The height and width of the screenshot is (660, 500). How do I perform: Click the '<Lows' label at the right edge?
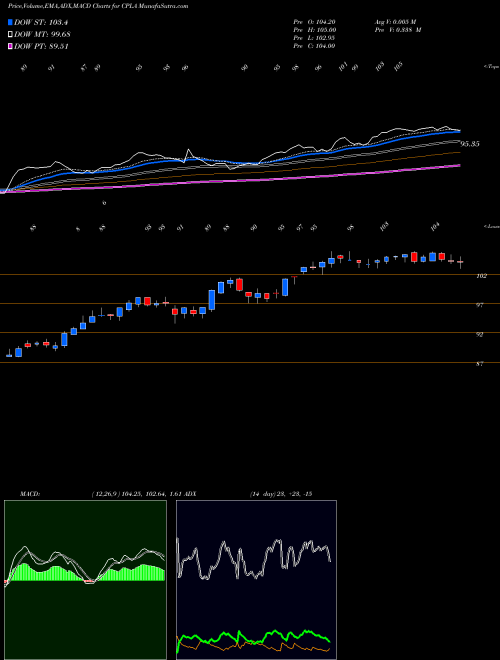491,226
